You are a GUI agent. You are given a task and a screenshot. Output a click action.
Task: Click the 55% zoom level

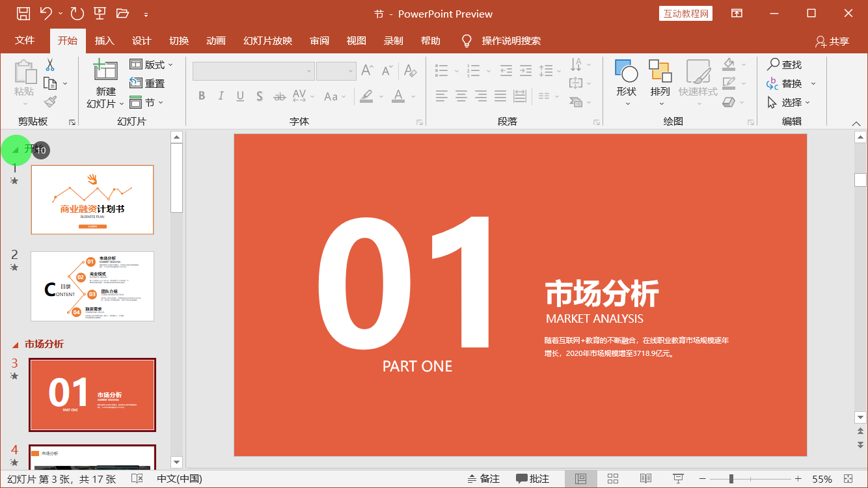tap(822, 479)
